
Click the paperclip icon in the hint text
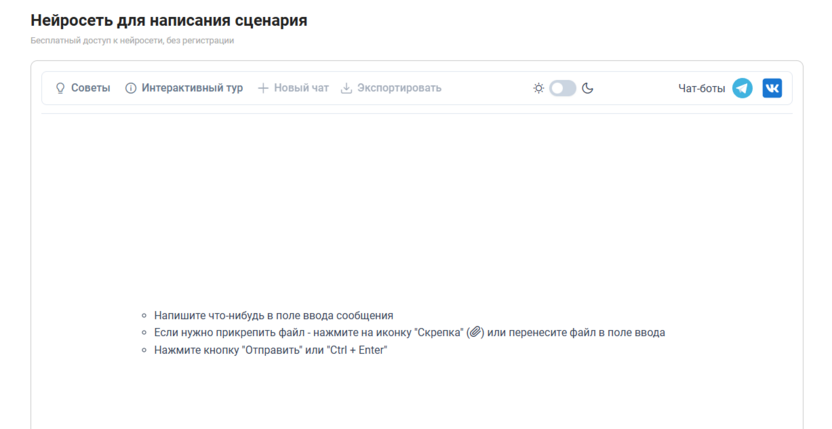475,332
